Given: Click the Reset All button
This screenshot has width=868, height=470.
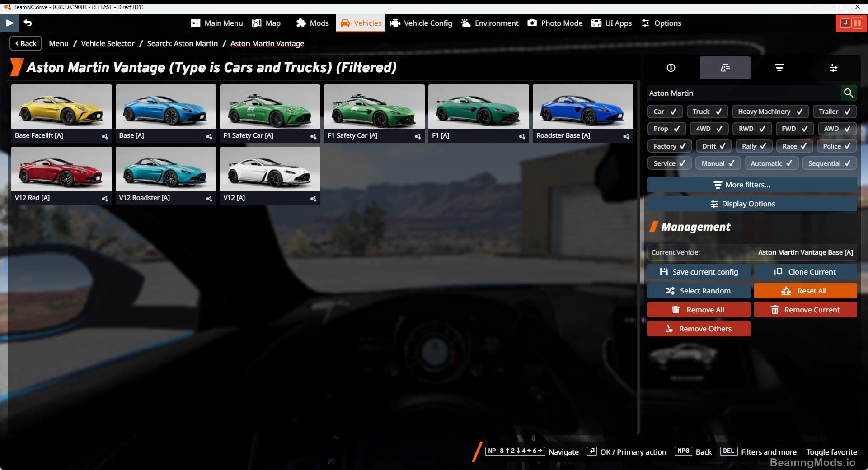Looking at the screenshot, I should (806, 291).
